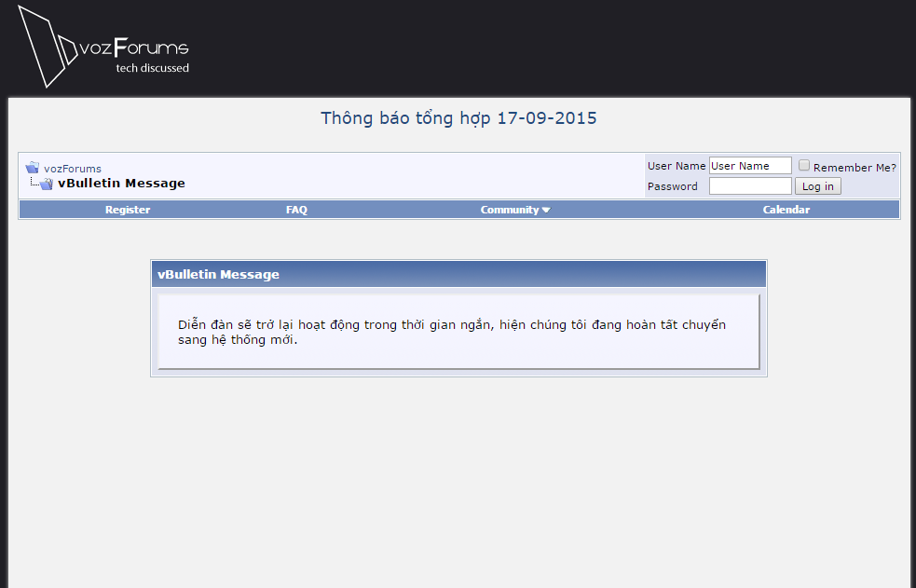
Task: Open the vozForums breadcrumb link
Action: pos(73,169)
